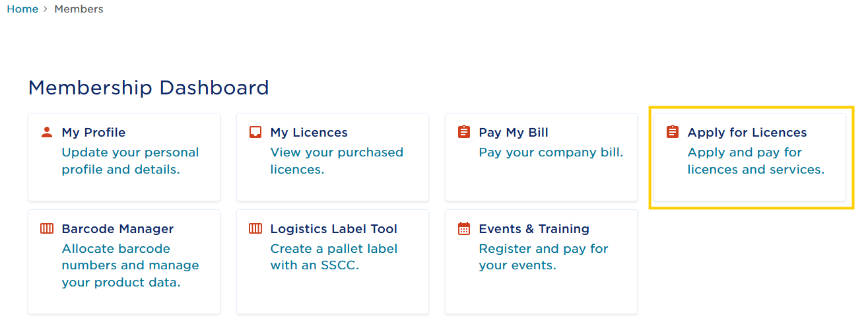Click the My Profile person icon
Viewport: 868px width, 336px height.
(x=46, y=132)
